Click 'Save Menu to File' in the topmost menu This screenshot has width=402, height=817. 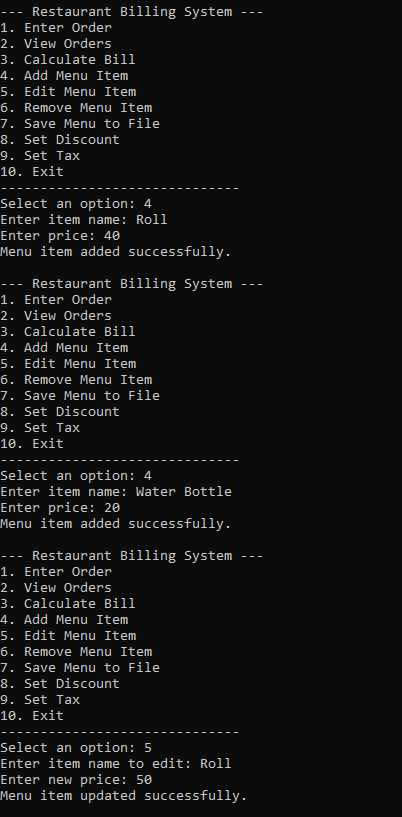[x=92, y=123]
